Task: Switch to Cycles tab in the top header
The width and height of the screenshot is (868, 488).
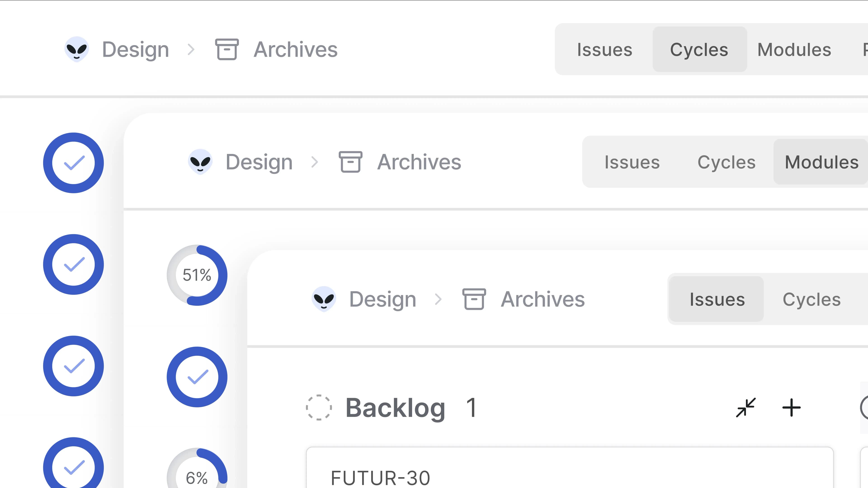Action: point(699,49)
